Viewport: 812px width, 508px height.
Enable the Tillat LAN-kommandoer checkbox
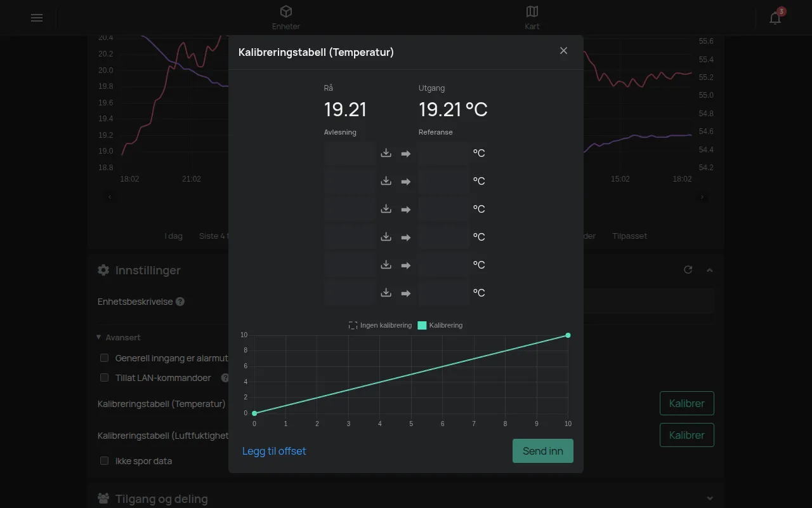pyautogui.click(x=105, y=378)
